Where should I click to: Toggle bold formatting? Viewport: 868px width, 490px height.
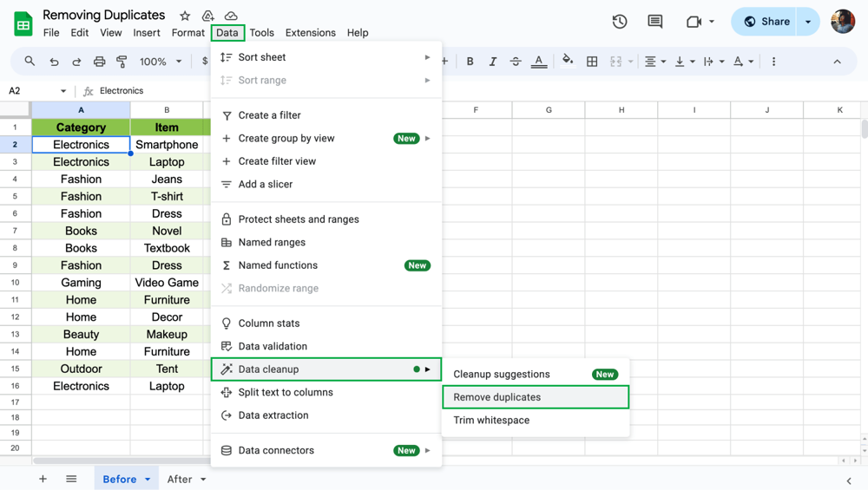point(470,62)
